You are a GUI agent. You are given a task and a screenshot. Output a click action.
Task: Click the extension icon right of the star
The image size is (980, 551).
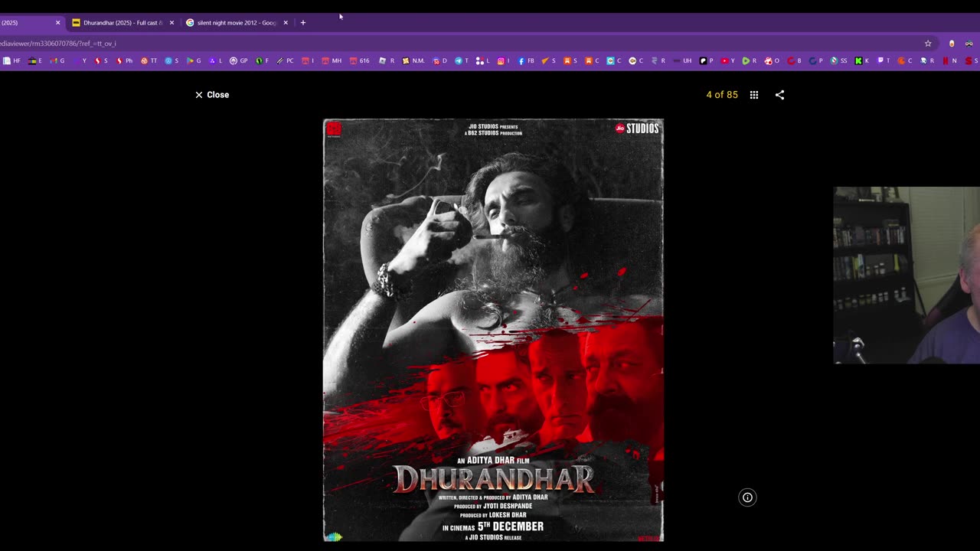[952, 44]
